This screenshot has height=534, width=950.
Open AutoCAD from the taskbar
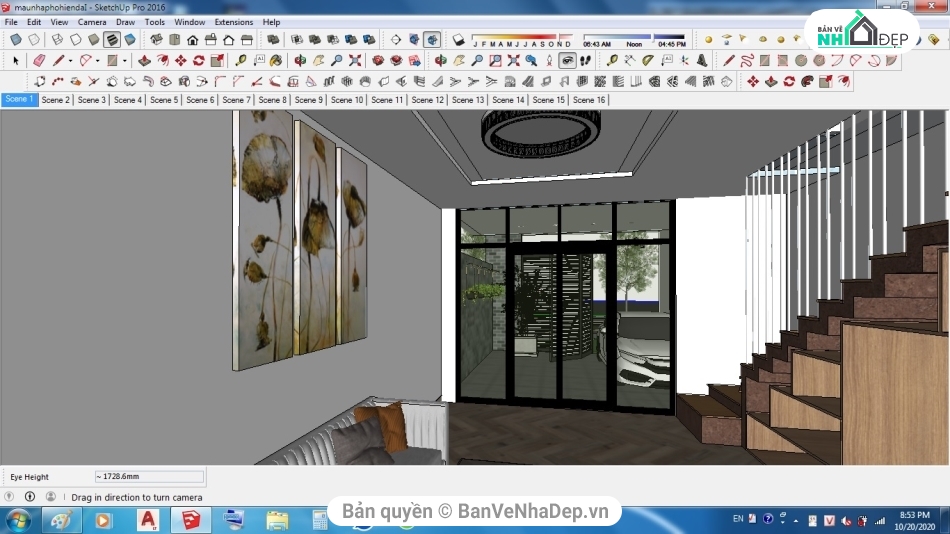148,521
